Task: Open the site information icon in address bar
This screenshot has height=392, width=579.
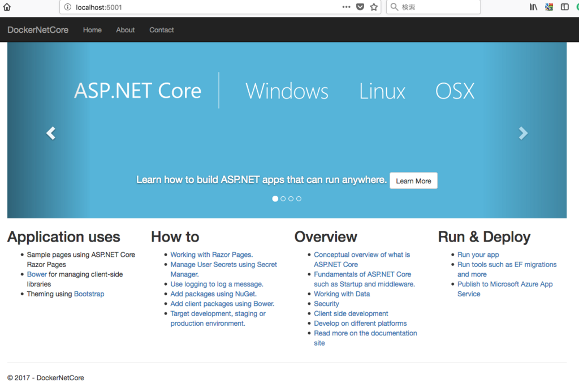Action: 68,7
